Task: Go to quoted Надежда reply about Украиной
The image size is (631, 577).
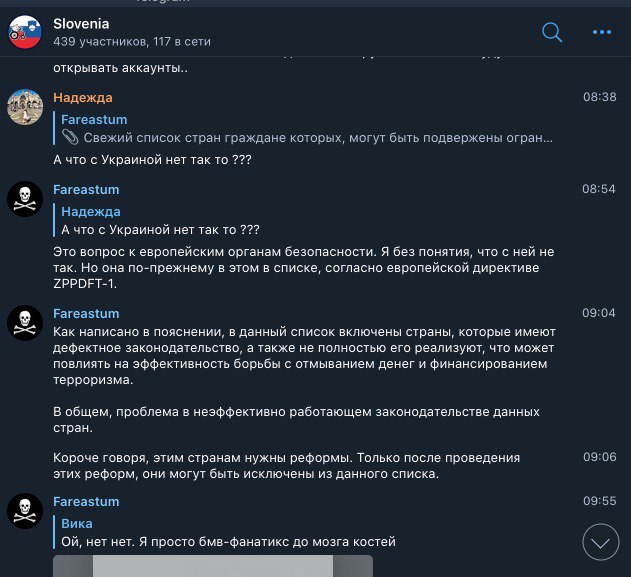Action: [x=157, y=220]
